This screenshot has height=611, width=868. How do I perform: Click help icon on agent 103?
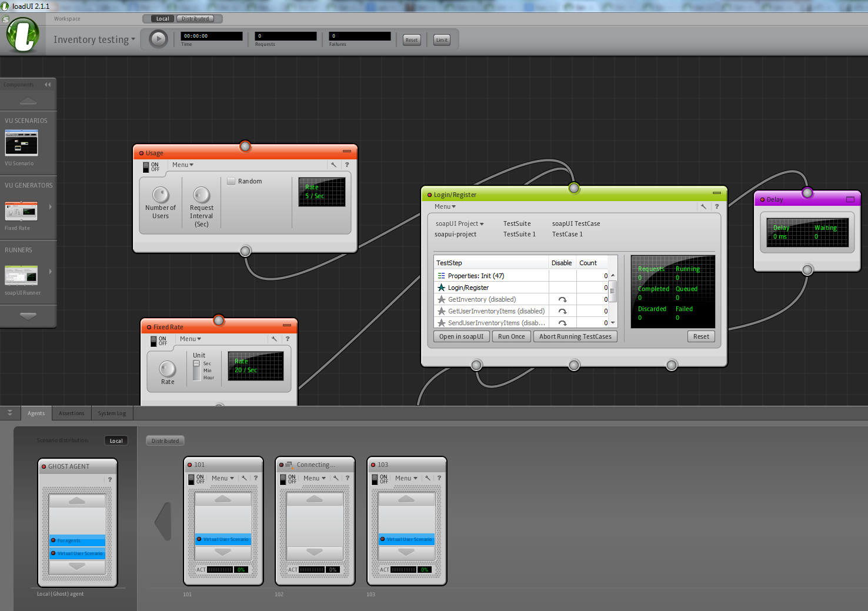[439, 478]
